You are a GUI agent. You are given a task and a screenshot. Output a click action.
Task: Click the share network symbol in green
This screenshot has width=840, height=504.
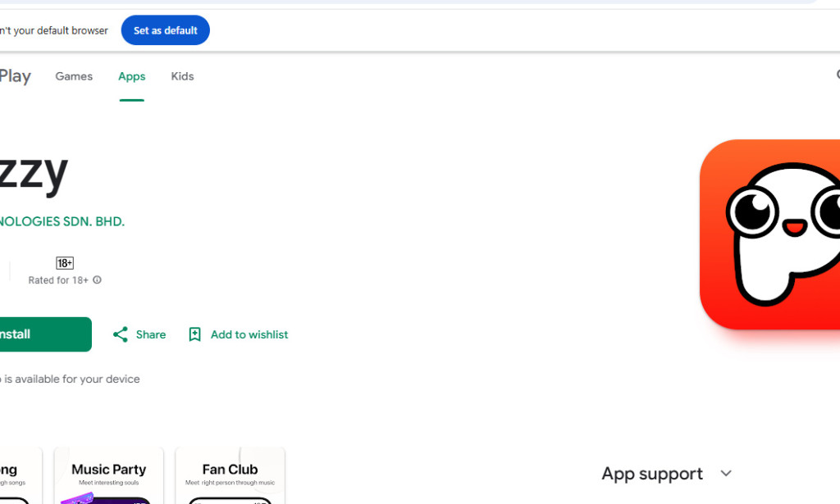tap(120, 334)
